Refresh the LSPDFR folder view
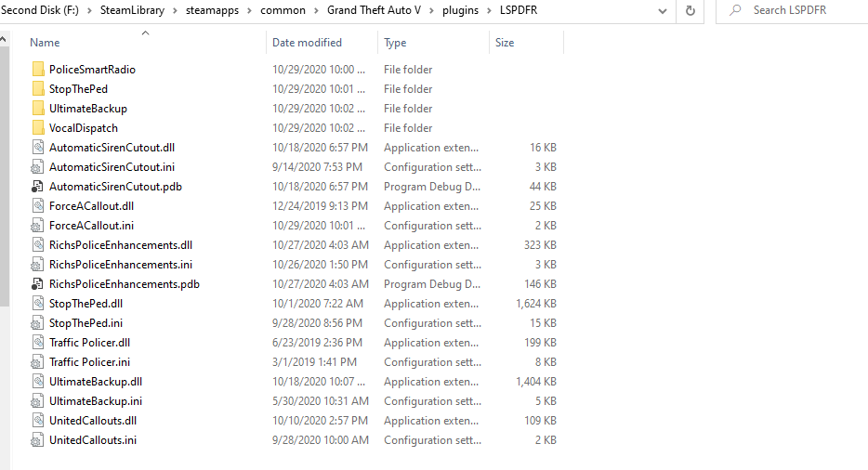 [x=690, y=10]
